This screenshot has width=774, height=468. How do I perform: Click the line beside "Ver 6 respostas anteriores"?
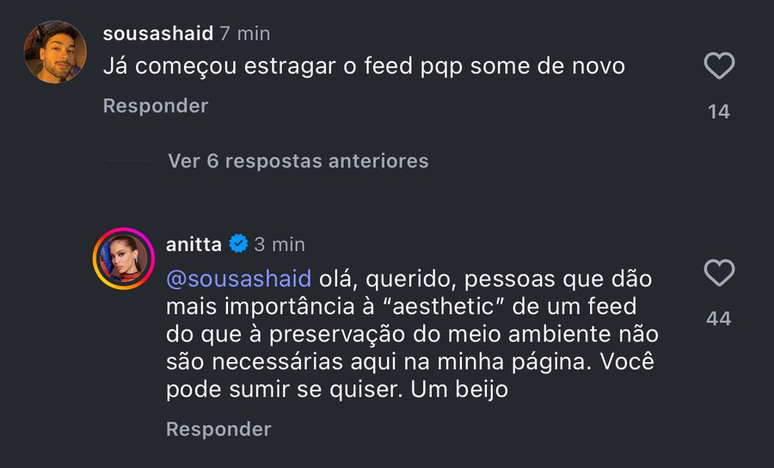[x=127, y=161]
